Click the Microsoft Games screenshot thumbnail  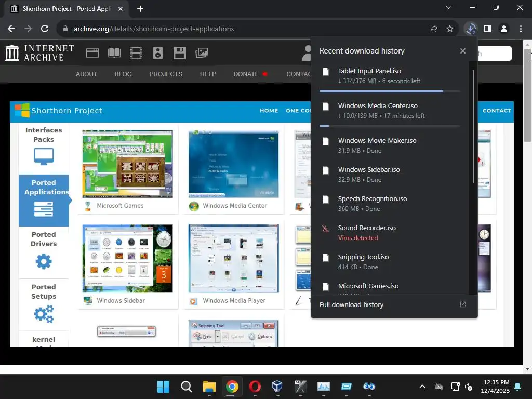[x=128, y=164]
